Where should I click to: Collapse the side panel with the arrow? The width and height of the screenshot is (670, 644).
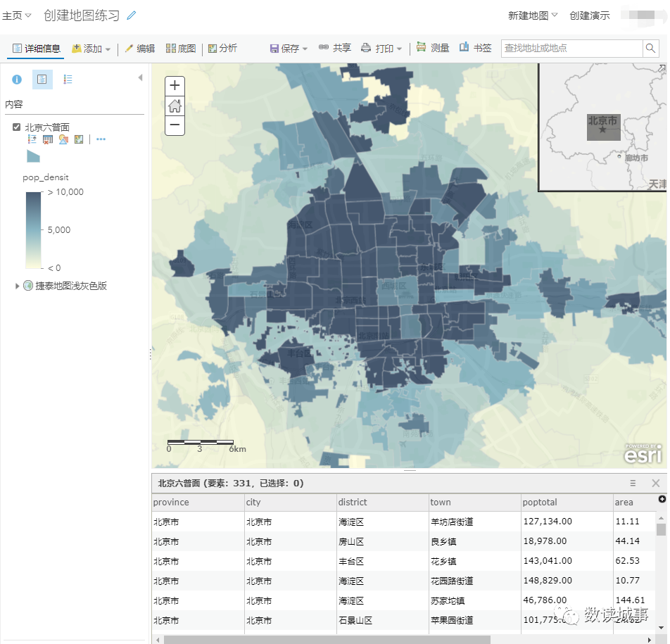[140, 78]
